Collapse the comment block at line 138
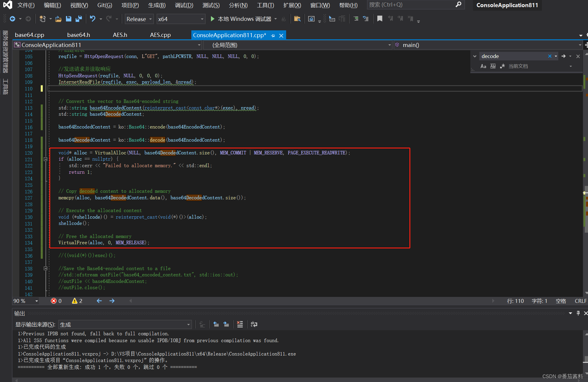The width and height of the screenshot is (588, 382). coord(45,268)
